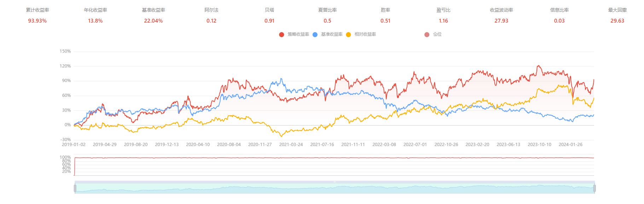Click the right handle of the zoom slider
This screenshot has height=204, width=644.
pos(594,188)
